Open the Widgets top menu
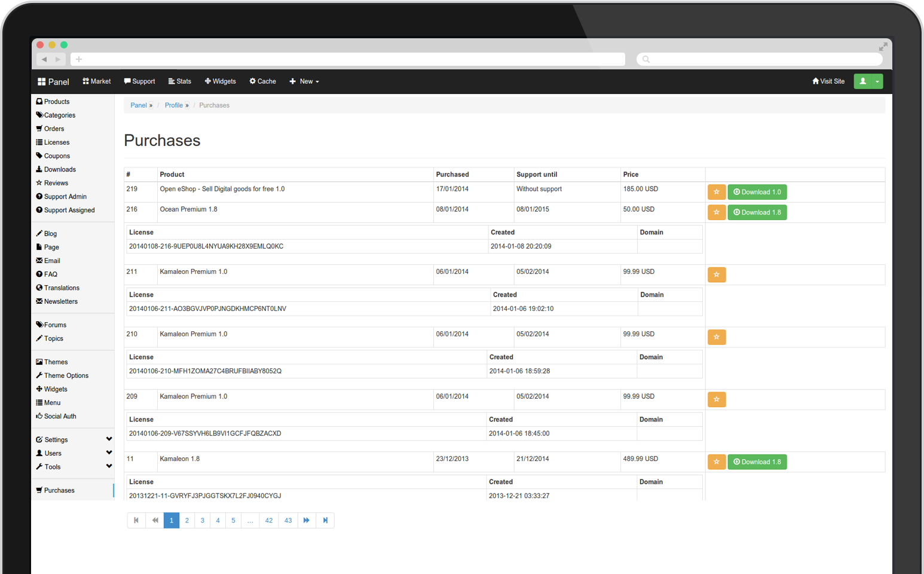This screenshot has height=574, width=924. click(x=220, y=81)
